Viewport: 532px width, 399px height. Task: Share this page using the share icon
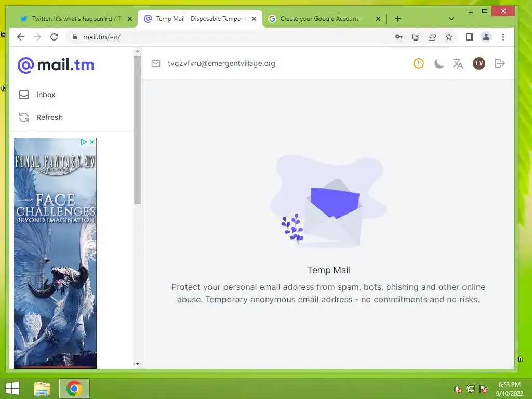(432, 37)
